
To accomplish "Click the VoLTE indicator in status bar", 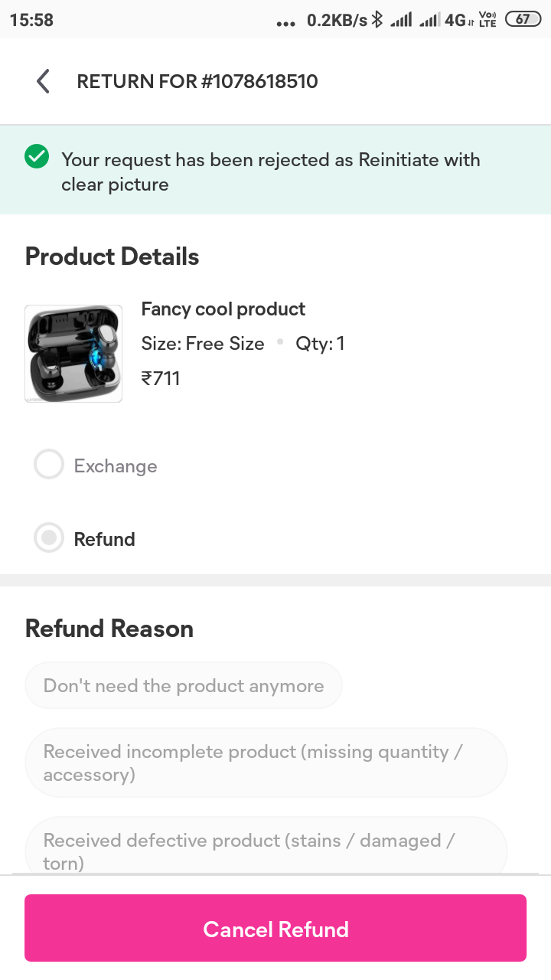I will 487,20.
